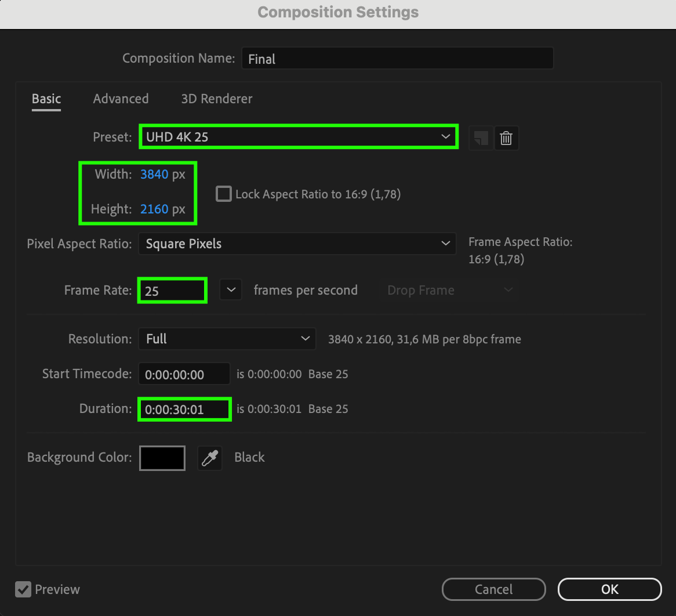
Task: Select the Basic tab
Action: pos(46,99)
